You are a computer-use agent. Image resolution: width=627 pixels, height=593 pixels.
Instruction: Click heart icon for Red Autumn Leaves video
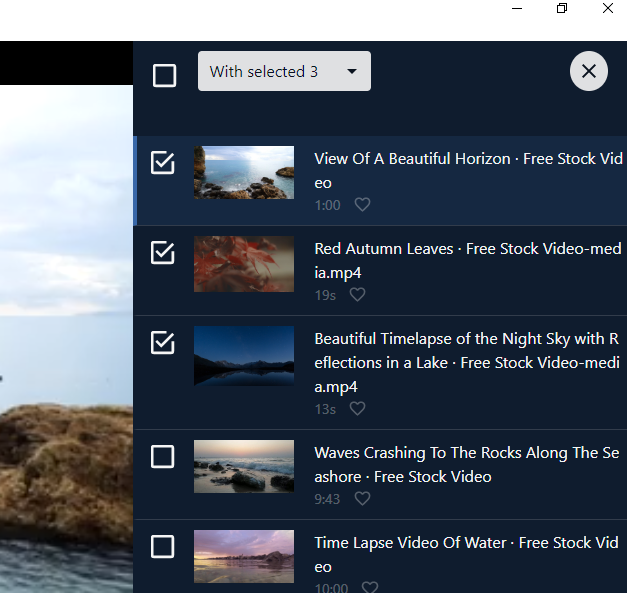(357, 295)
